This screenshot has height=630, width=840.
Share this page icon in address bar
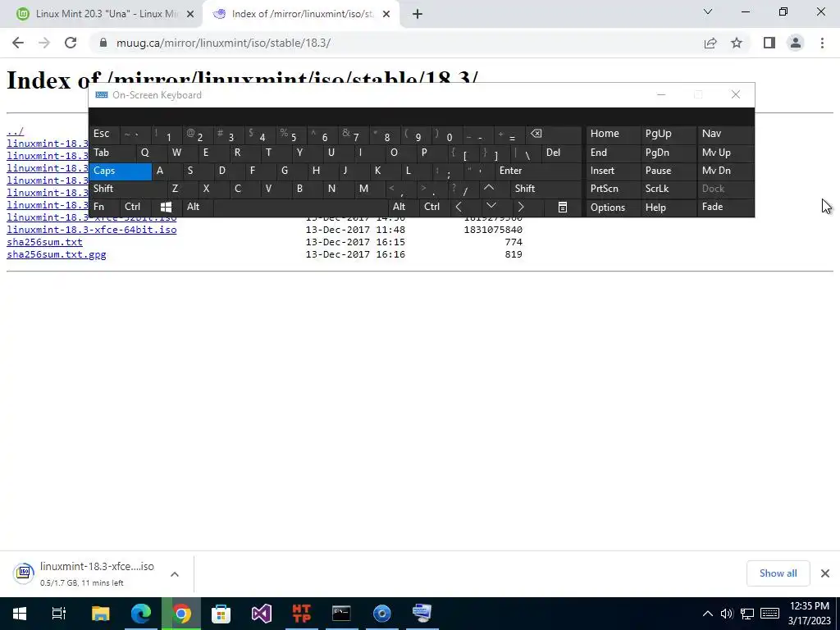pyautogui.click(x=710, y=43)
